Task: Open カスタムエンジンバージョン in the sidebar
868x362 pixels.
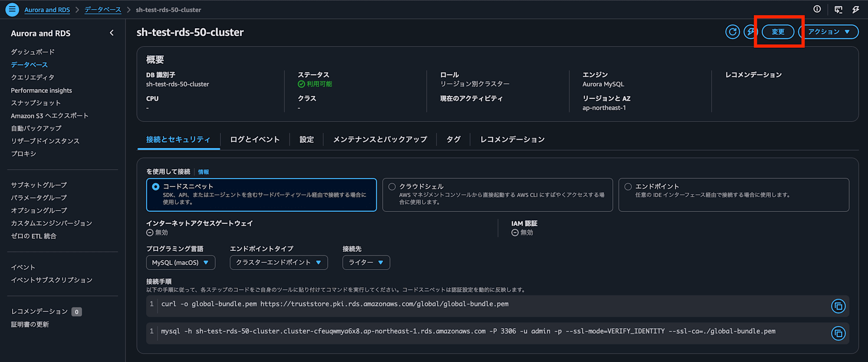Action: pos(52,223)
